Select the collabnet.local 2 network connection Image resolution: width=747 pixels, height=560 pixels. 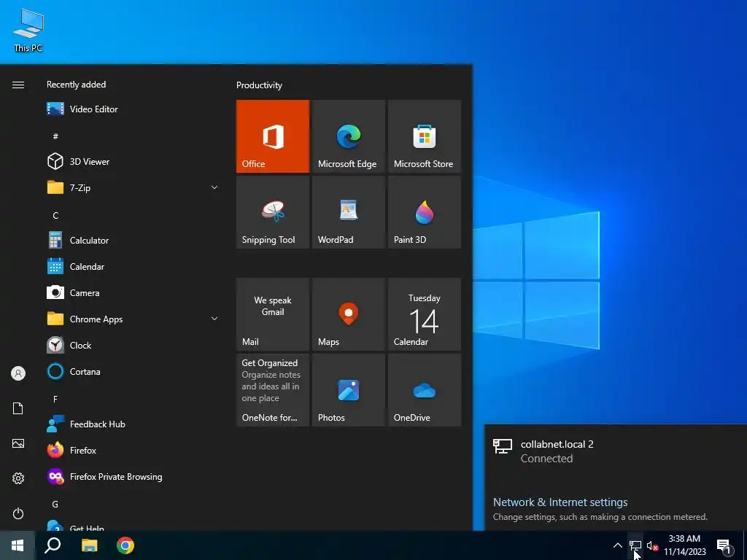(616, 451)
